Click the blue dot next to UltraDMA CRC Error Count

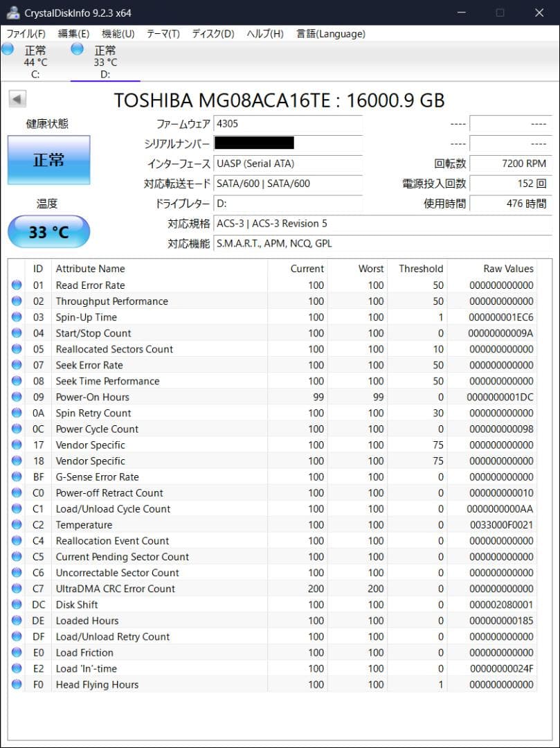pos(16,588)
